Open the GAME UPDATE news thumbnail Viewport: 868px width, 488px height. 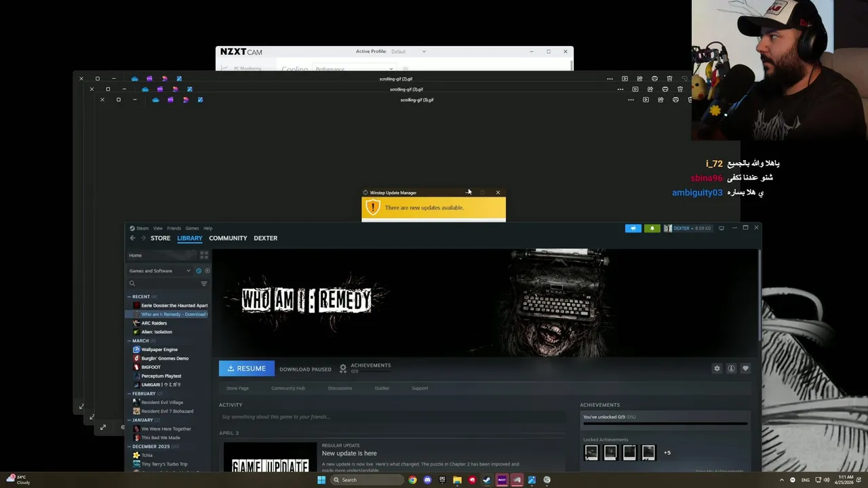tap(270, 457)
